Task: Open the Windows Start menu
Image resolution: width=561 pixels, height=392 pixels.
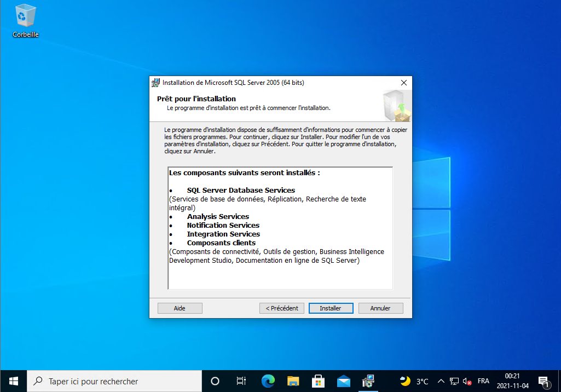Action: click(13, 381)
